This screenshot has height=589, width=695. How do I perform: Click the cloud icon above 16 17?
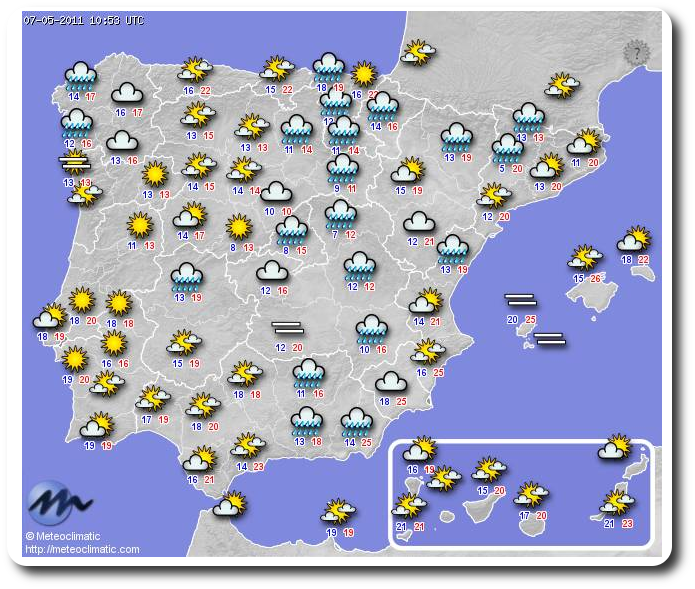[127, 93]
